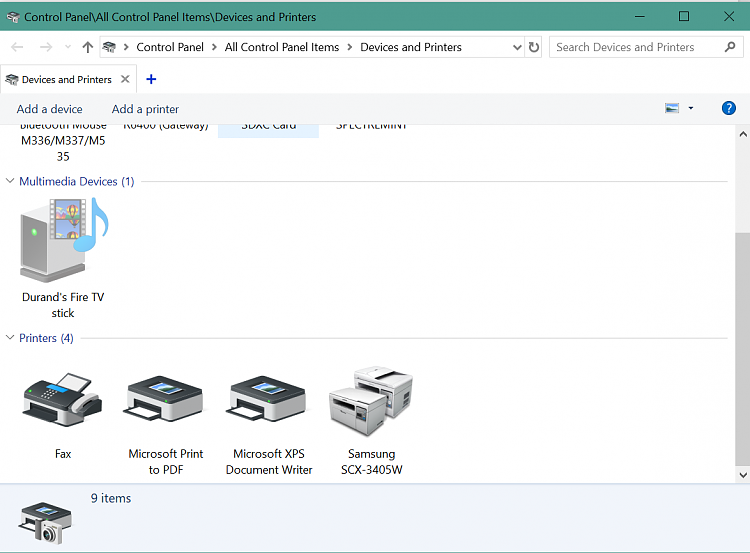
Task: Click the Multimedia Devices (1) heading
Action: [77, 181]
